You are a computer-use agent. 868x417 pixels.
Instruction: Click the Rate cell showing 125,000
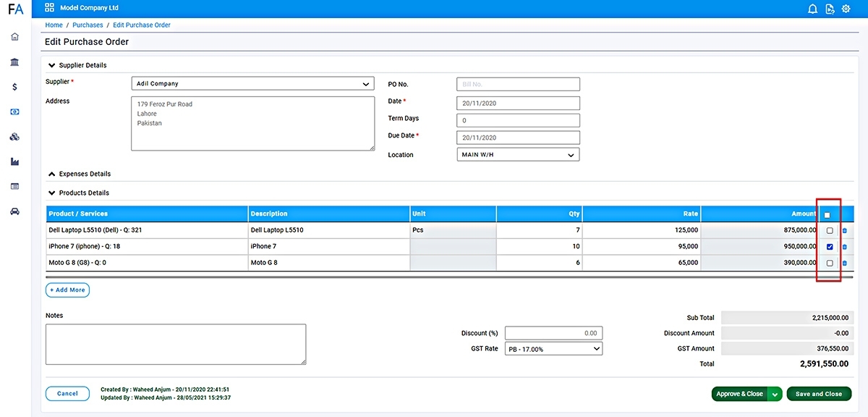click(x=642, y=230)
